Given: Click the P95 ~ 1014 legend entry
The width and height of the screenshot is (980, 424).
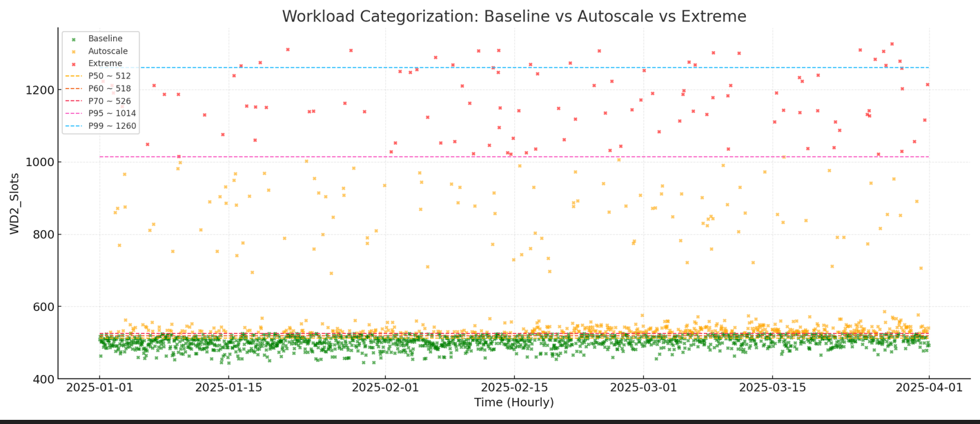Looking at the screenshot, I should click(112, 114).
